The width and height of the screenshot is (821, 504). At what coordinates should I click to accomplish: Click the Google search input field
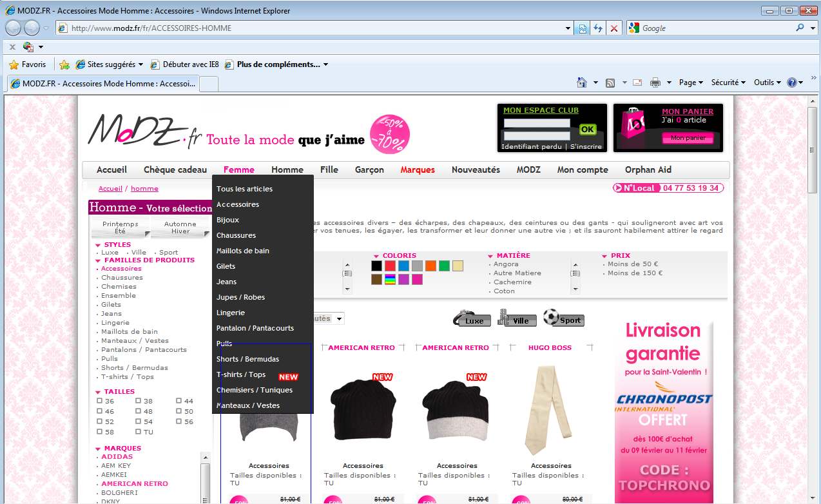point(717,28)
